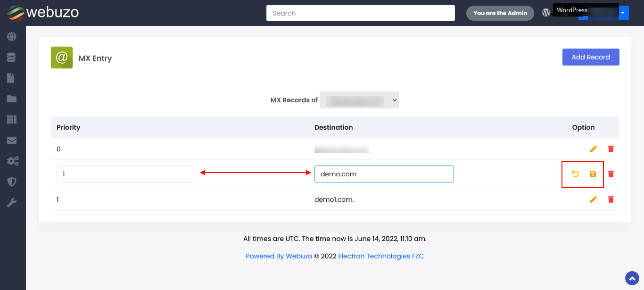Save the edited demo.com MX record

click(x=593, y=174)
